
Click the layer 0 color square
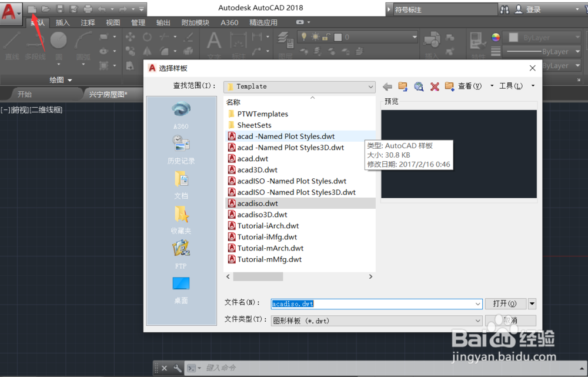pos(338,37)
